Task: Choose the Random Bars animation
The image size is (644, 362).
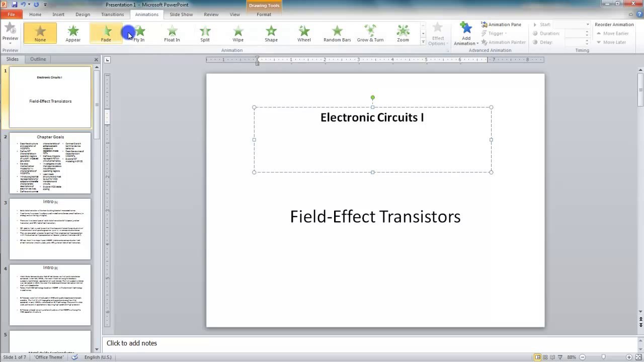Action: click(337, 33)
